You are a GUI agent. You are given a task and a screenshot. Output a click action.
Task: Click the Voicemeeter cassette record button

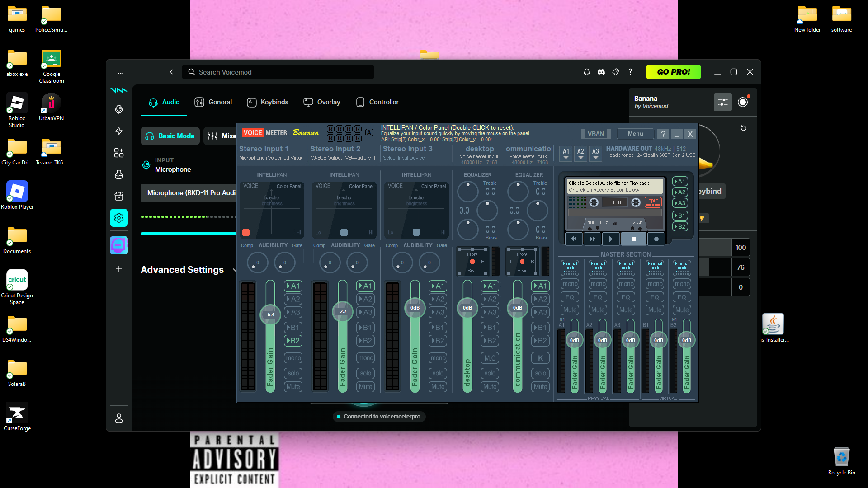[656, 239]
